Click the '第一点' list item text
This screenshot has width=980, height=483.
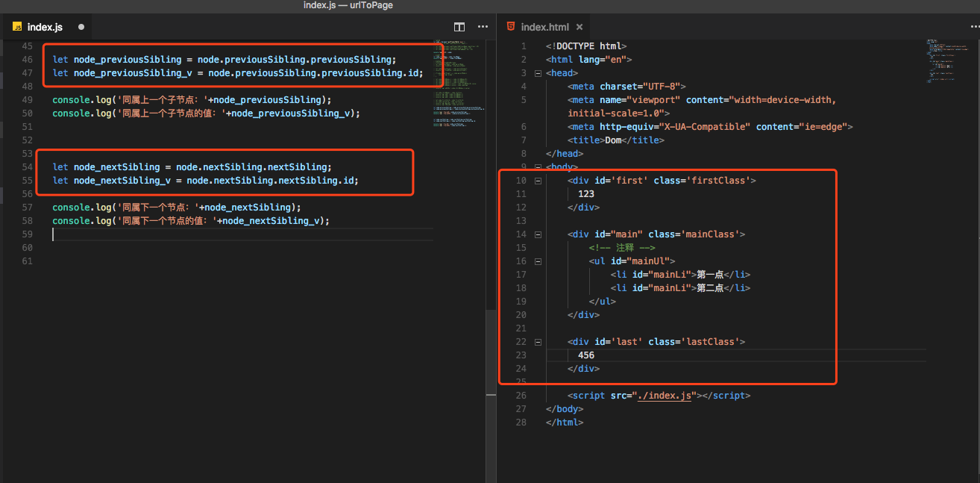click(x=711, y=275)
